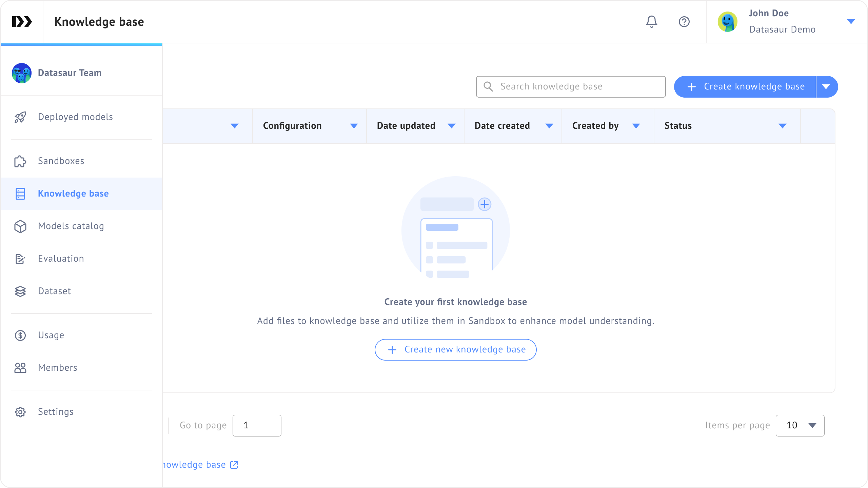868x488 pixels.
Task: Open the Status column filter arrow
Action: point(782,126)
